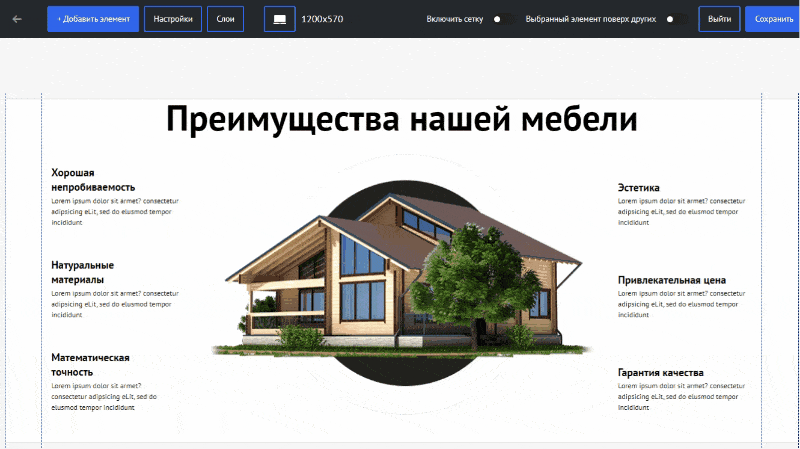800x449 pixels.
Task: Select Lorem ipsum text under 'Эстетика'
Action: click(682, 211)
